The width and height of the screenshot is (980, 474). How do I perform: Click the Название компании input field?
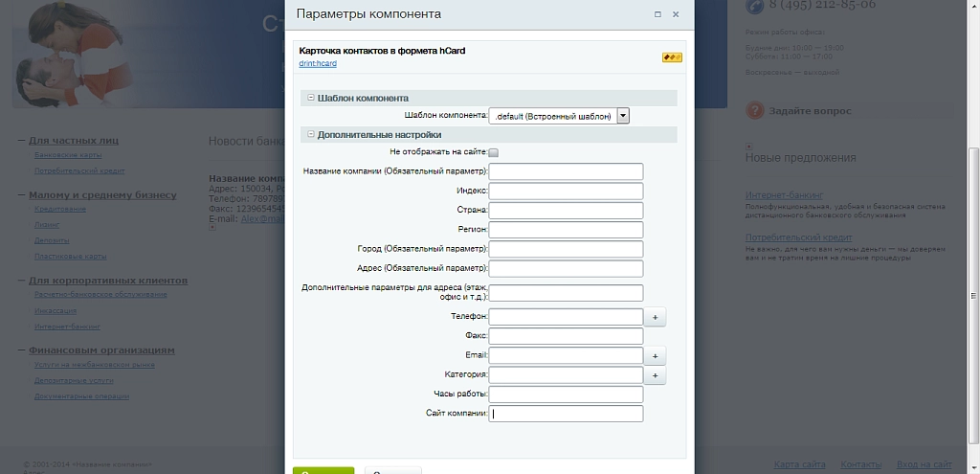tap(566, 171)
